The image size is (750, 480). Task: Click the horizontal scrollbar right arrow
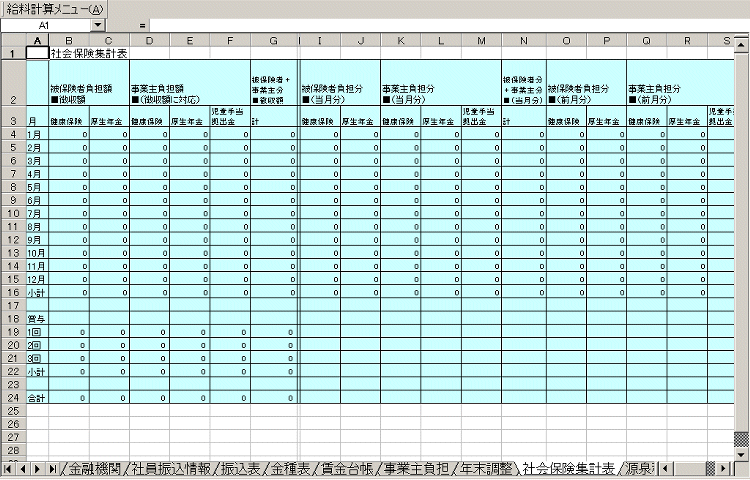click(725, 468)
